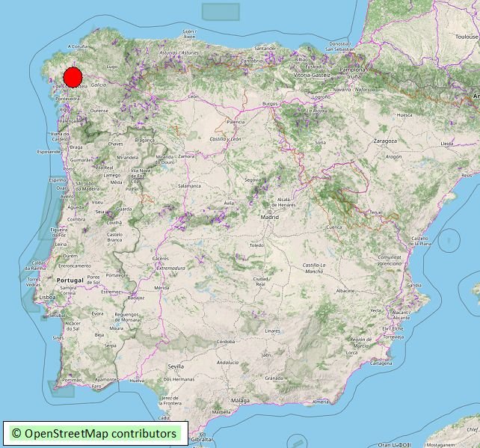Click the Évora city label
Viewport: 480px width, 448px height.
[98, 313]
